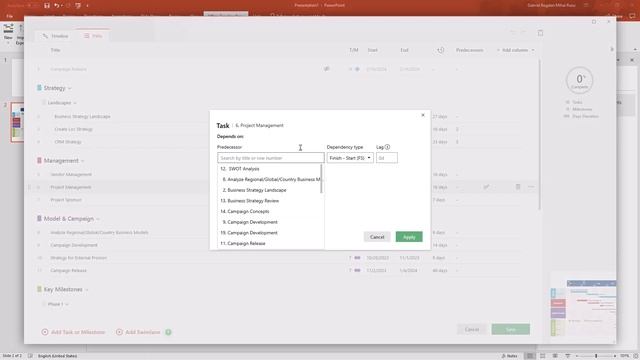The height and width of the screenshot is (360, 640).
Task: Click the Project Sponsor row title
Action: (66, 200)
